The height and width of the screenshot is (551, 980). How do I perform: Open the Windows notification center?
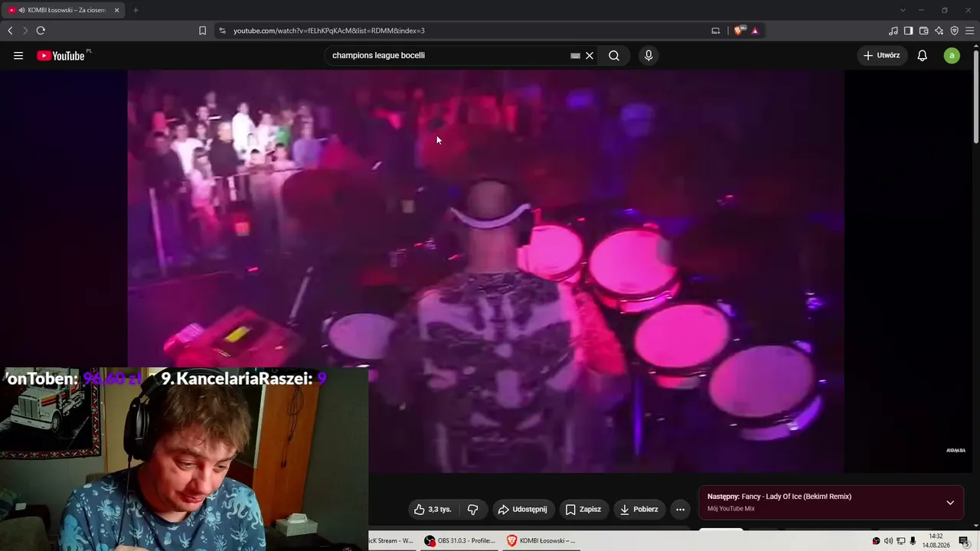tap(965, 541)
